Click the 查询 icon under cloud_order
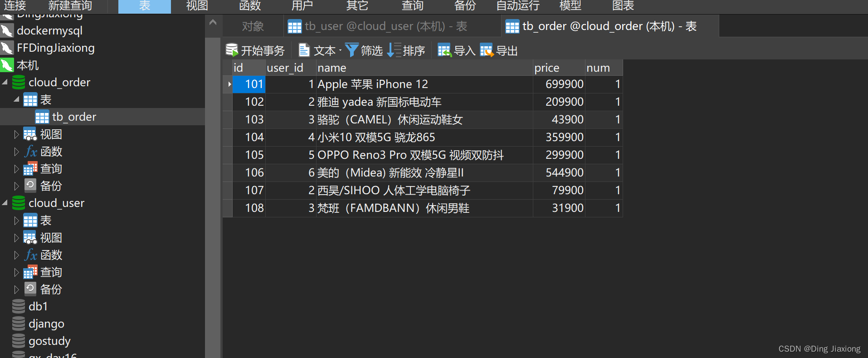This screenshot has height=358, width=868. pos(30,169)
